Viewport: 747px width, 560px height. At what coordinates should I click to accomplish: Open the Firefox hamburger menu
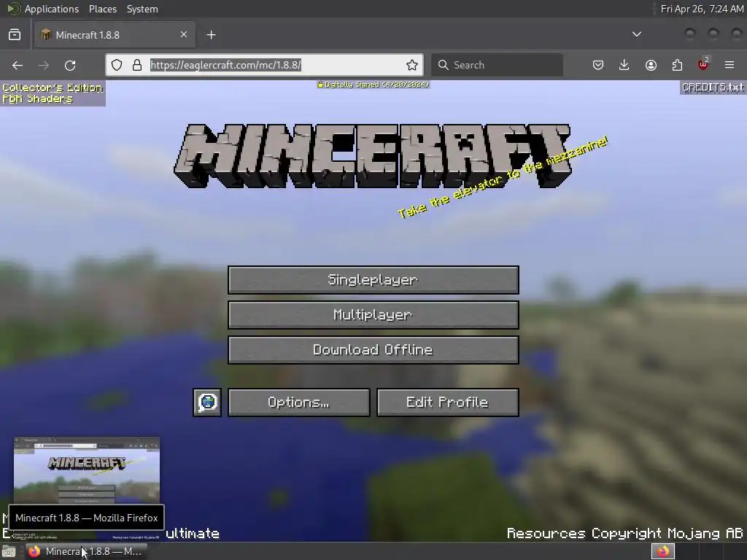click(x=729, y=65)
